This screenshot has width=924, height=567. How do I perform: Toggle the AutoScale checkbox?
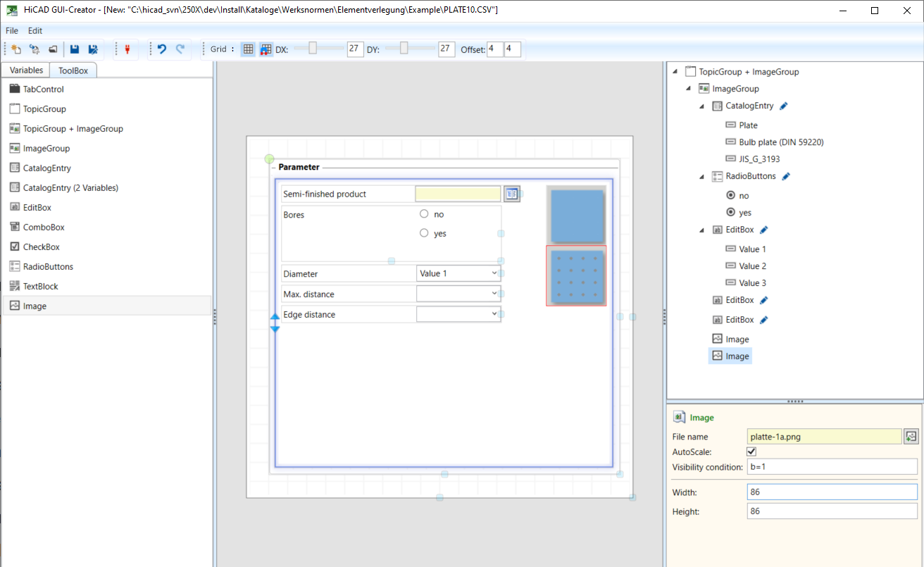click(x=751, y=451)
